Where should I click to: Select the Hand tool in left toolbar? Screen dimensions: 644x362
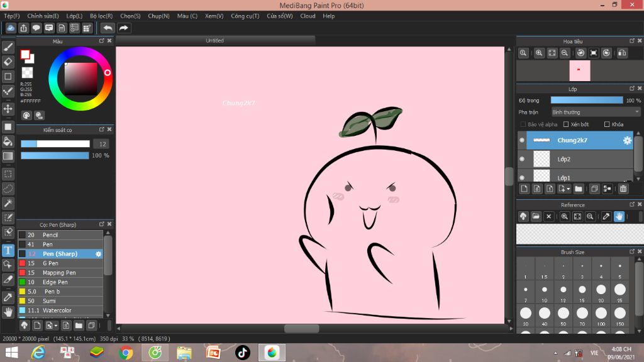tap(8, 312)
